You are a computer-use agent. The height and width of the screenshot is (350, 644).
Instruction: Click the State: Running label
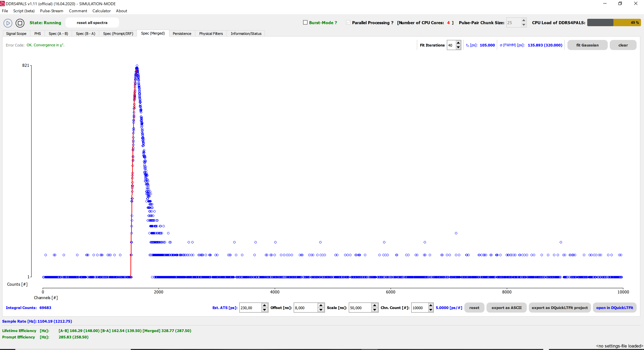pos(45,22)
